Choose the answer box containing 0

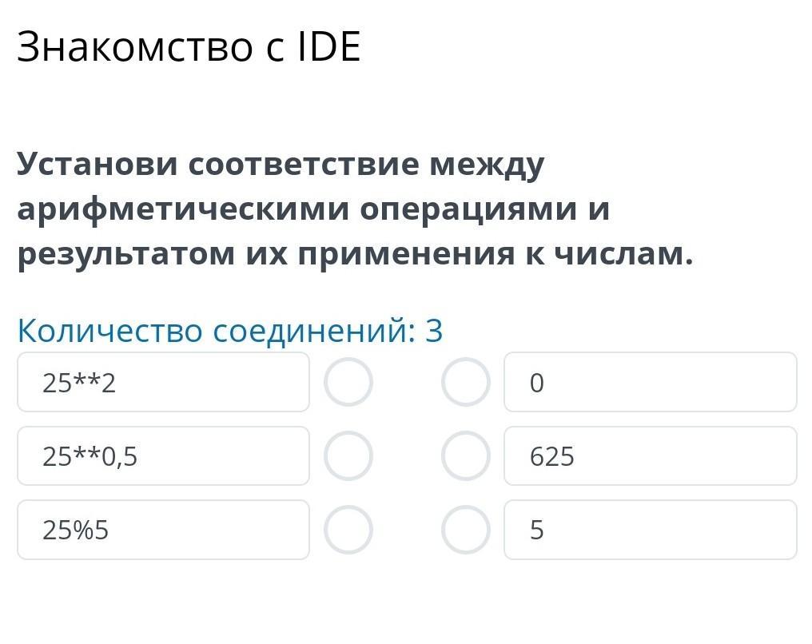point(650,382)
